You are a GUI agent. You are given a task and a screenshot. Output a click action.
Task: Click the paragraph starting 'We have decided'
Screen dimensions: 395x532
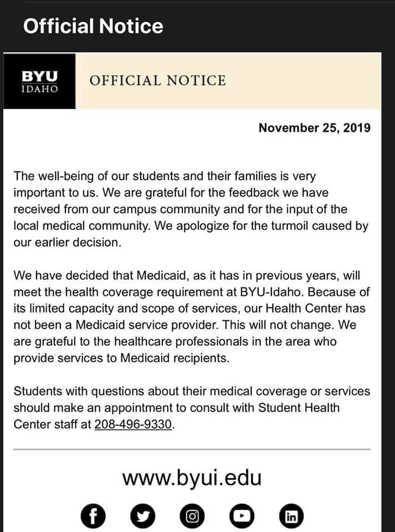pyautogui.click(x=191, y=316)
